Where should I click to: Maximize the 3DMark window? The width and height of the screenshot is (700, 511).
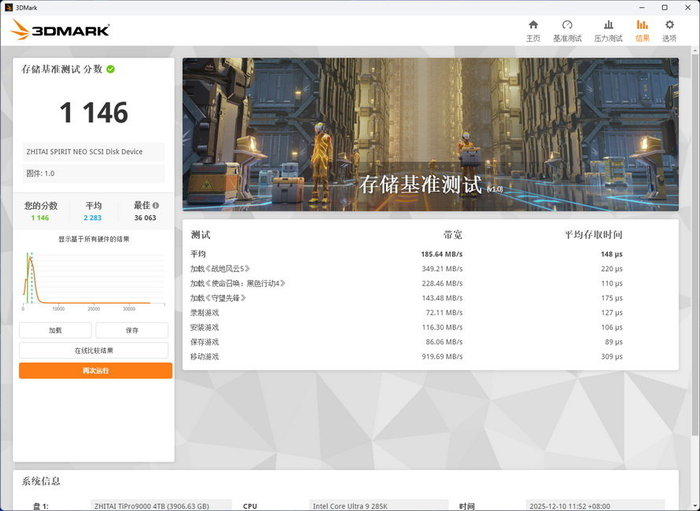pyautogui.click(x=664, y=8)
